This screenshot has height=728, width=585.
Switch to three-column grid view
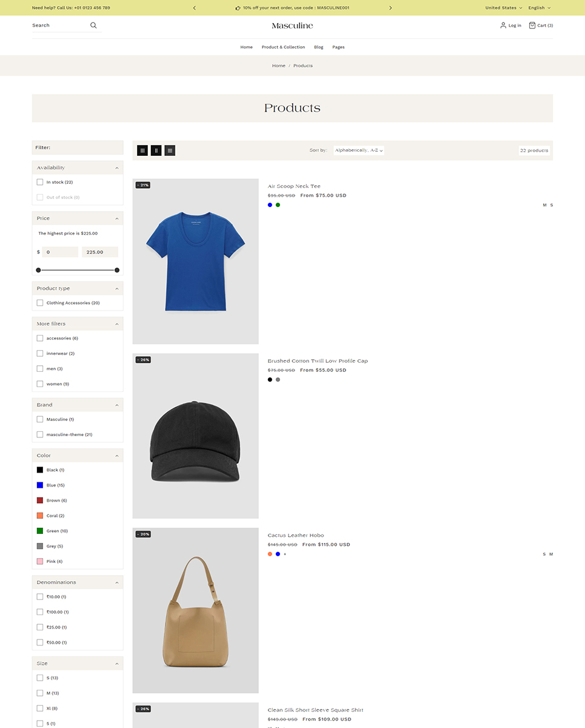click(142, 150)
